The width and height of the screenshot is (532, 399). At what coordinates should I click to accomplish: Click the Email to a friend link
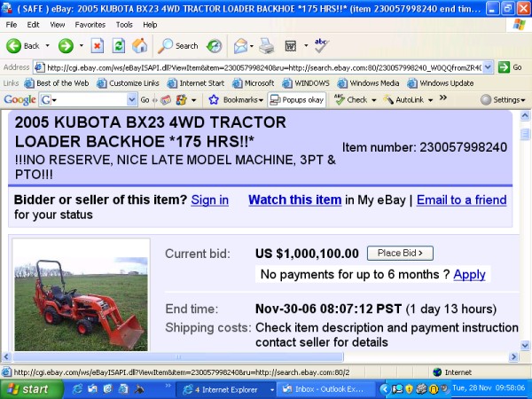[461, 199]
